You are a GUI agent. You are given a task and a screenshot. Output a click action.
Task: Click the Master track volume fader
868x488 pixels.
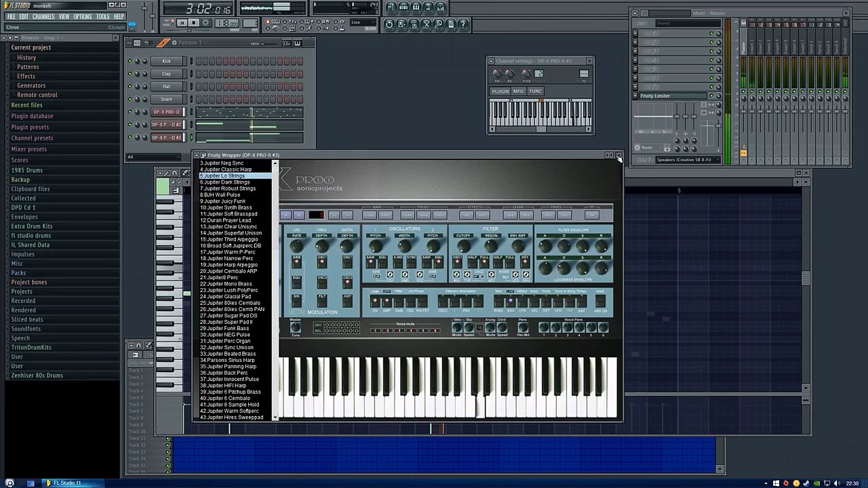743,111
